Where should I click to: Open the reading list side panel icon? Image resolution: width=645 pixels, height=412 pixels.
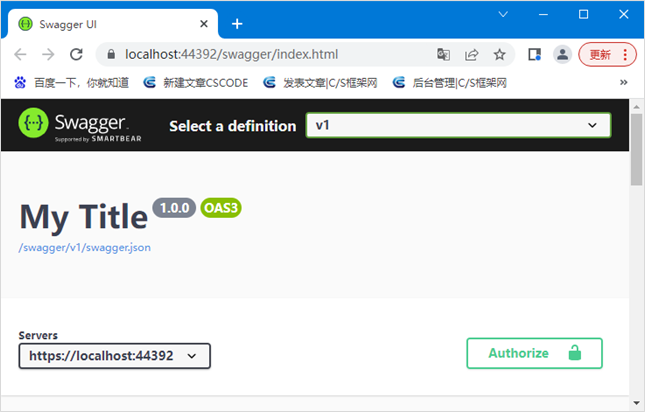pos(535,54)
